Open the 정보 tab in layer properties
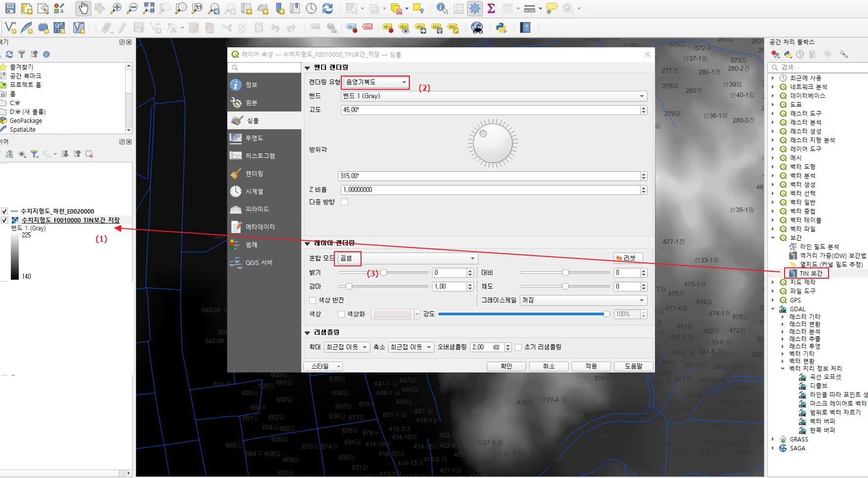Screen dimensions: 868x478 (x=264, y=85)
